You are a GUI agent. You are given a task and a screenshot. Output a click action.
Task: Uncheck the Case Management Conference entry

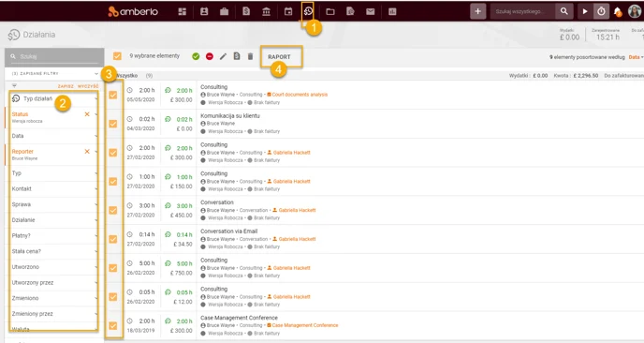112,326
